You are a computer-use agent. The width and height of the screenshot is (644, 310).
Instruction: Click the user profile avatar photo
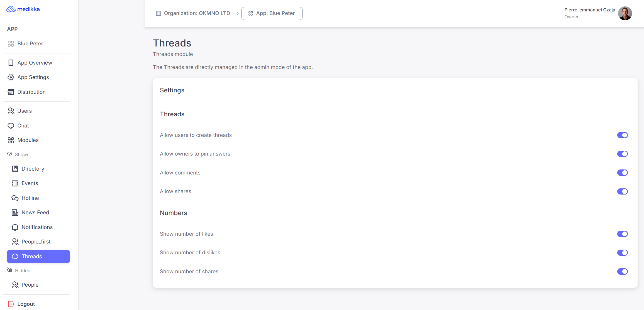click(625, 13)
